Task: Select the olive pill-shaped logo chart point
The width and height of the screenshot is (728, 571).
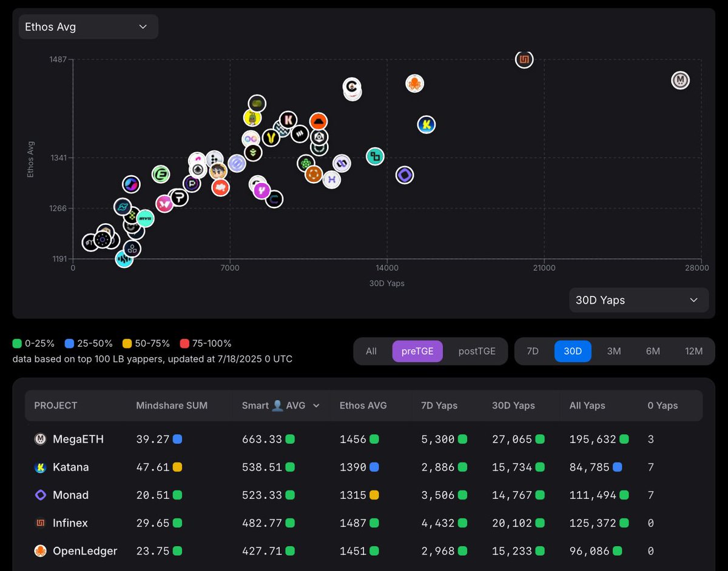Action: coord(257,104)
